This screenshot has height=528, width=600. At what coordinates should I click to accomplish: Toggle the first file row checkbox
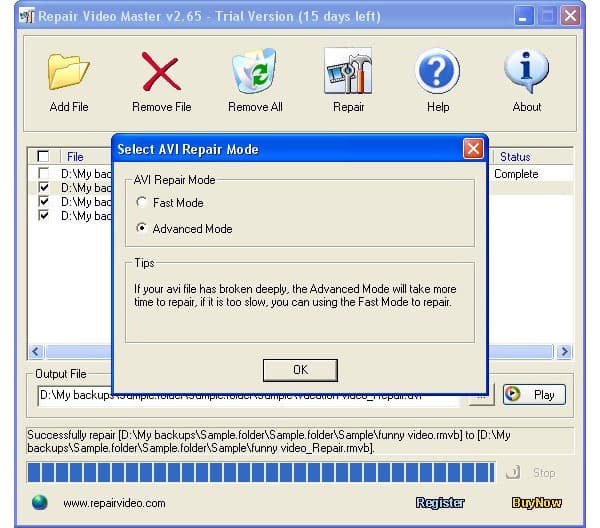pyautogui.click(x=43, y=174)
